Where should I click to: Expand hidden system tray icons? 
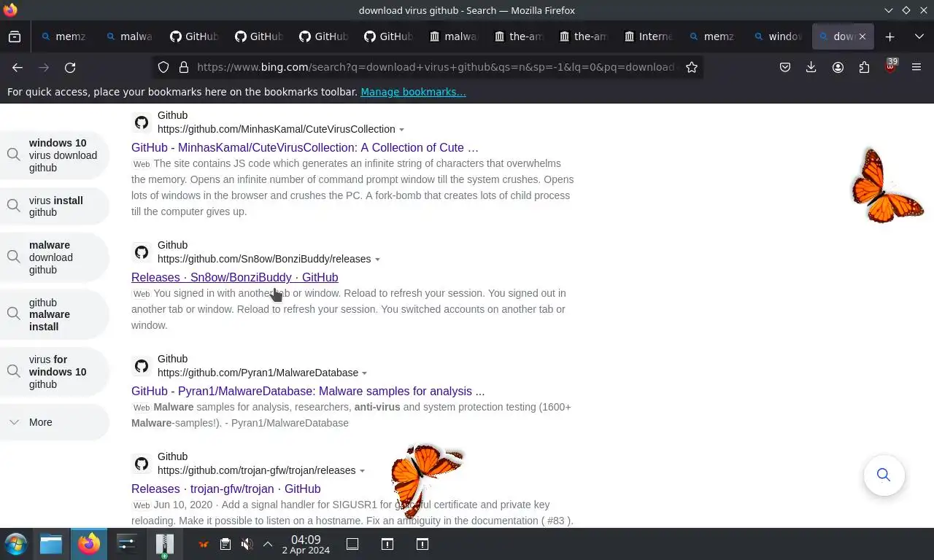pyautogui.click(x=268, y=544)
